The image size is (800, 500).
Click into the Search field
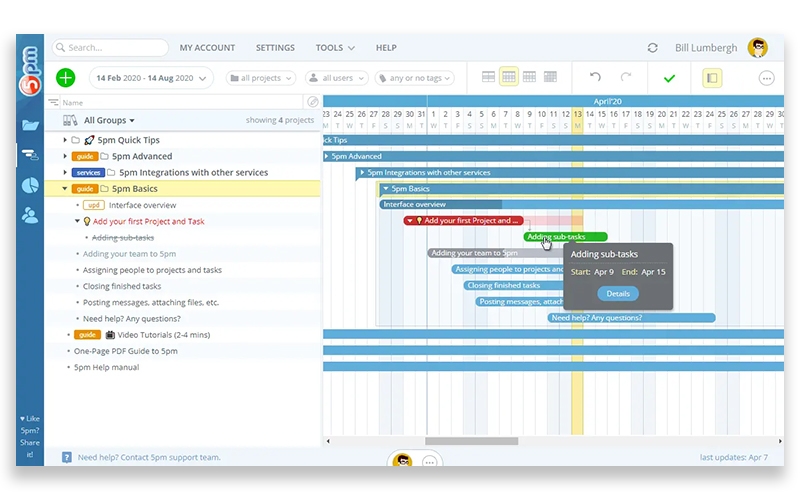[110, 47]
